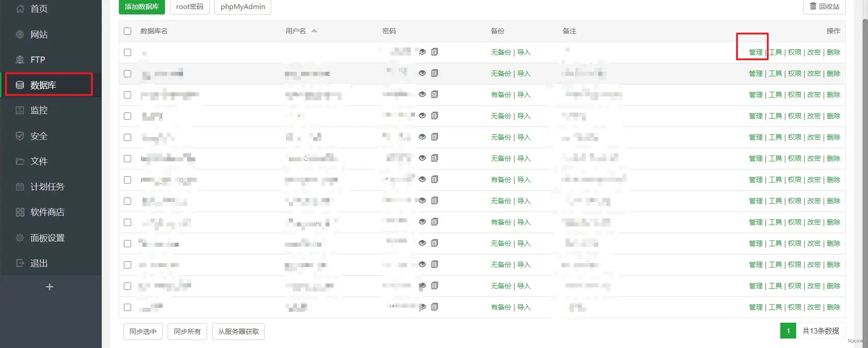Open phpMyAdmin button
Viewport: 868px width, 348px height.
click(243, 6)
